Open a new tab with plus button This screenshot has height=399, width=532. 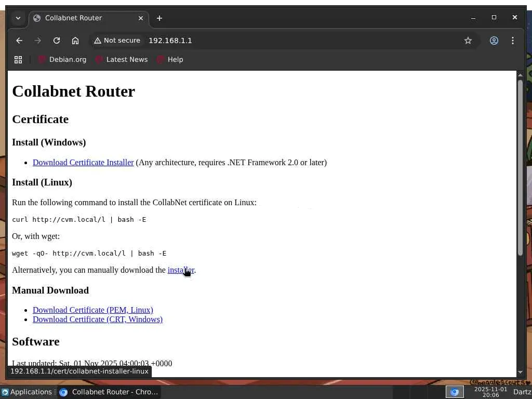tap(159, 18)
